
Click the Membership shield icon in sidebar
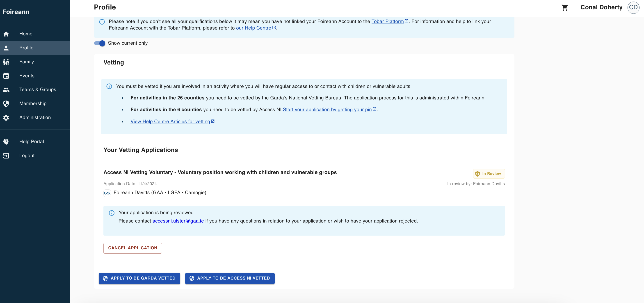coord(6,103)
